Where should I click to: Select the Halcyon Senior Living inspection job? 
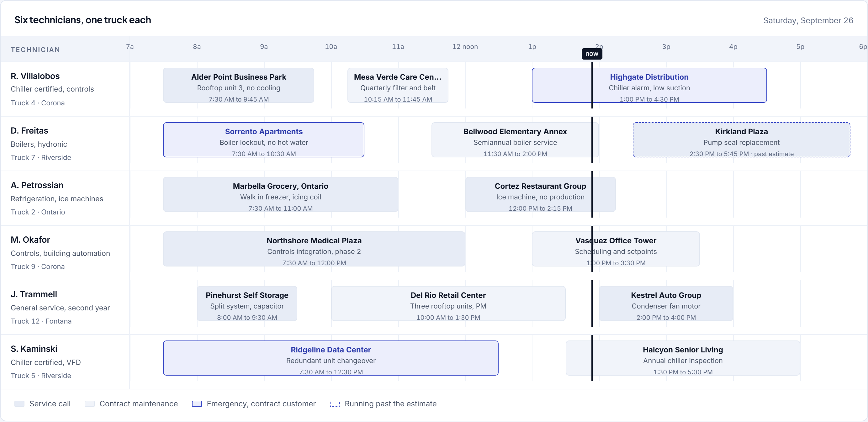683,358
